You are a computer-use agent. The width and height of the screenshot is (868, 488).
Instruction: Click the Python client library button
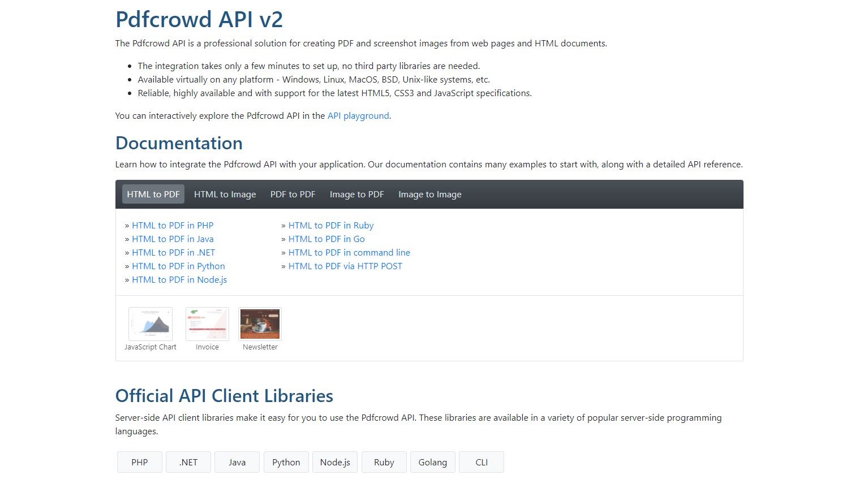pos(286,462)
